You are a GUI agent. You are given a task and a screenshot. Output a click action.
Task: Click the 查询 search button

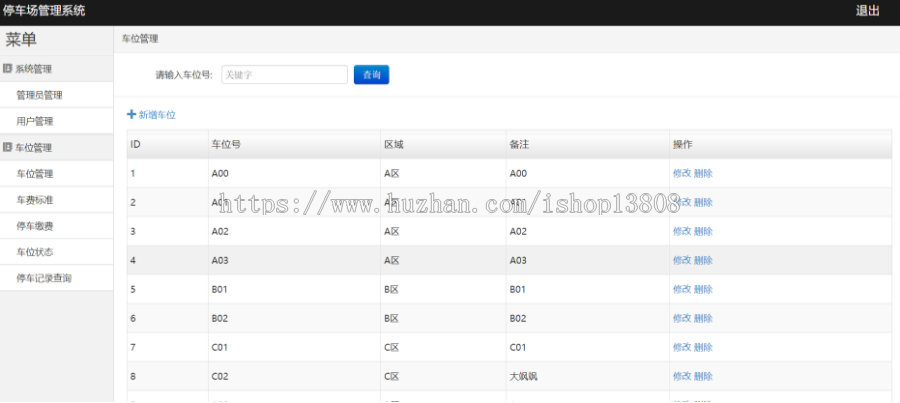(371, 75)
